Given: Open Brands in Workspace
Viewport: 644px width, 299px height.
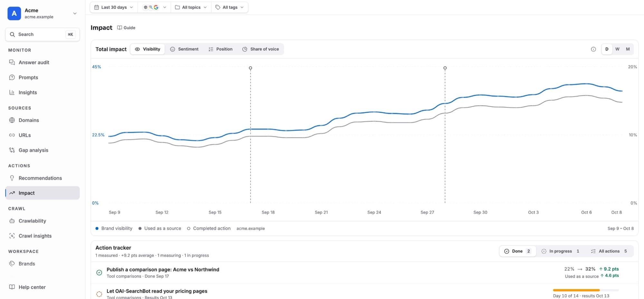Looking at the screenshot, I should 42,264.
